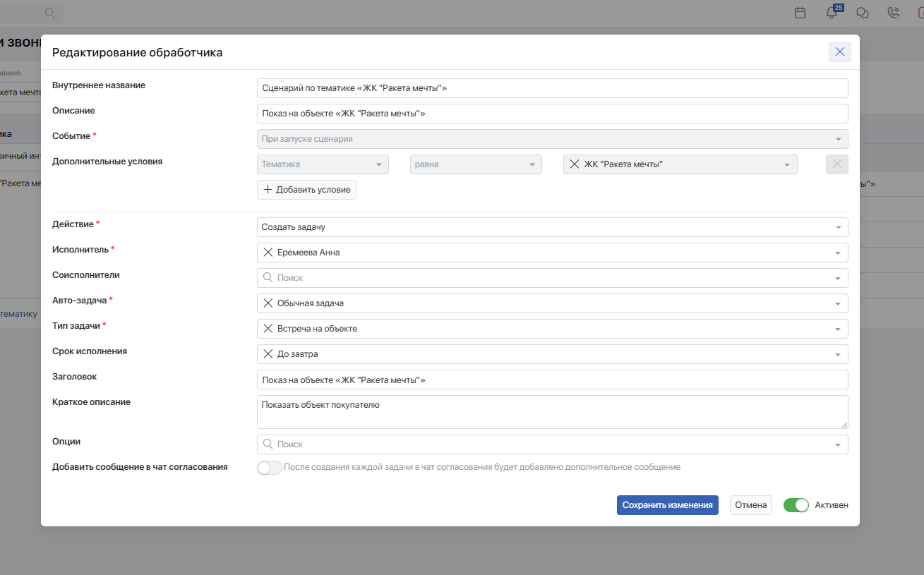The height and width of the screenshot is (575, 924).
Task: Expand the Опции dropdown arrow
Action: click(837, 444)
